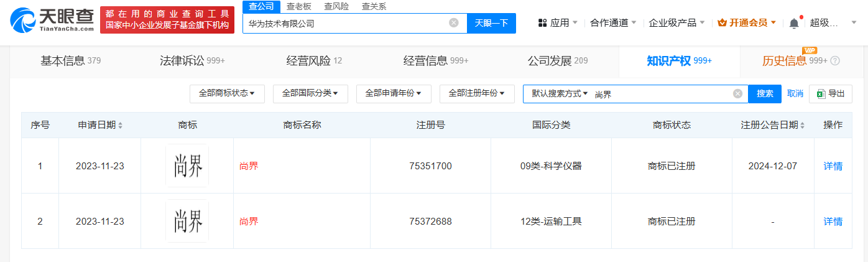Click the help icon beside 历史信息
868x262 pixels.
[835, 61]
